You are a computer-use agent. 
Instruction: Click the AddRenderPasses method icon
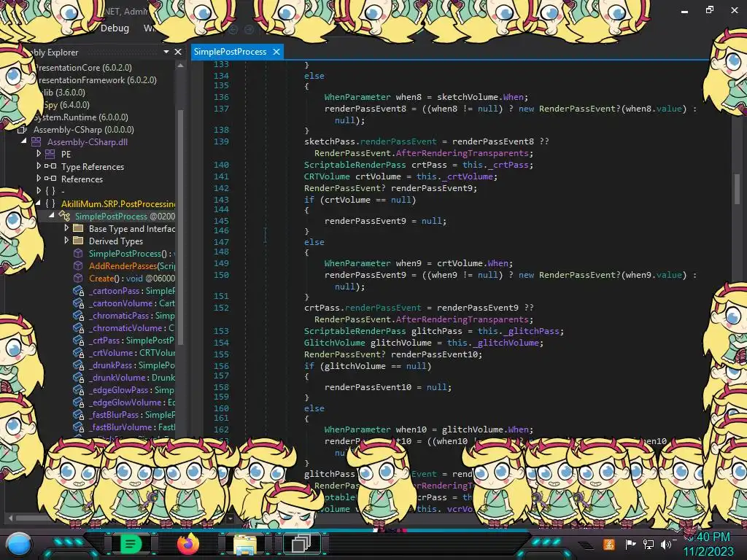click(x=78, y=265)
